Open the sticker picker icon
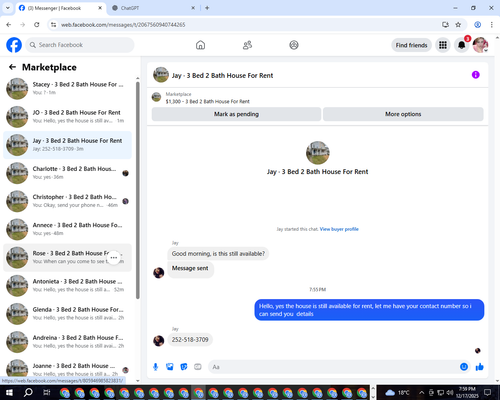 [184, 367]
